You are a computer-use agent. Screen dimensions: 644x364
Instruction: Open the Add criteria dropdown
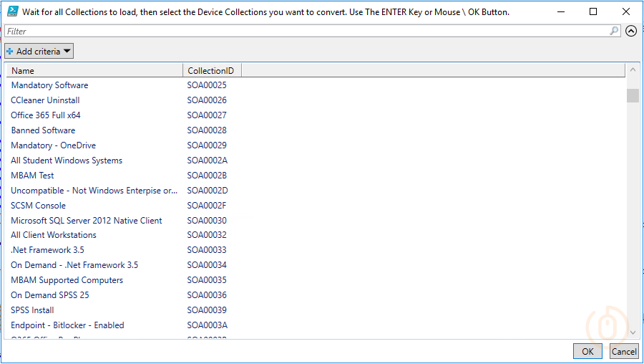(x=39, y=51)
